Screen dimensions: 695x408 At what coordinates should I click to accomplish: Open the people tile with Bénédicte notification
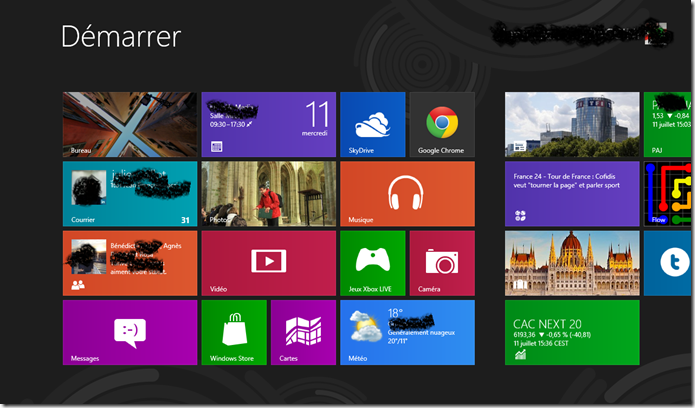pos(130,263)
